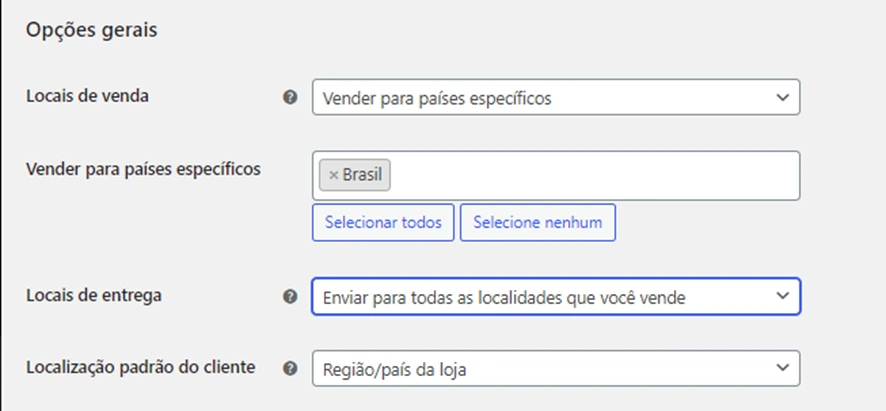Click help icon beside Locais de venda
The height and width of the screenshot is (411, 886).
(x=290, y=98)
